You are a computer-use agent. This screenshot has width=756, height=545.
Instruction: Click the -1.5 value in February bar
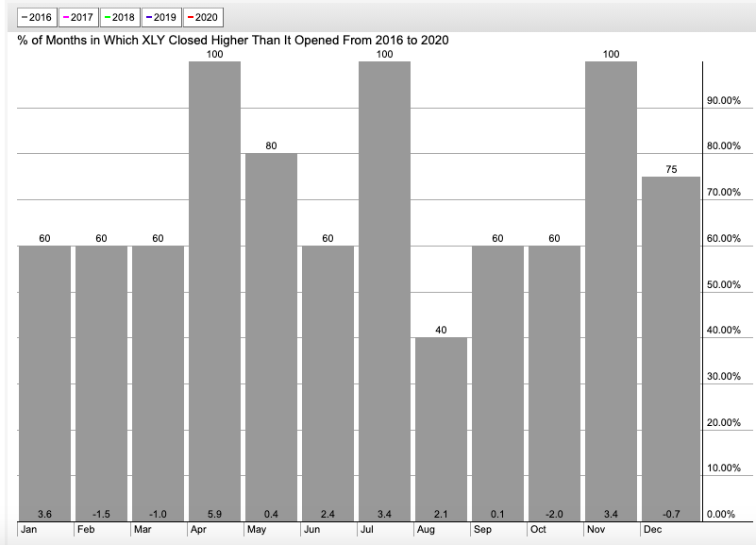(x=101, y=514)
